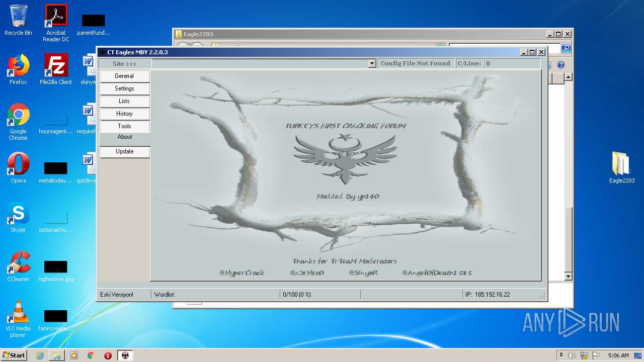Click the 0/100 progress indicator
The width and height of the screenshot is (644, 362).
tap(297, 295)
